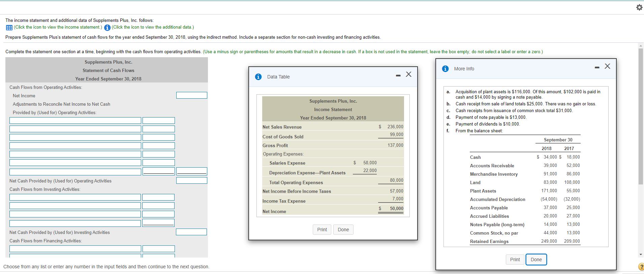The width and height of the screenshot is (644, 274).
Task: Open the income statement link
Action: click(58, 27)
